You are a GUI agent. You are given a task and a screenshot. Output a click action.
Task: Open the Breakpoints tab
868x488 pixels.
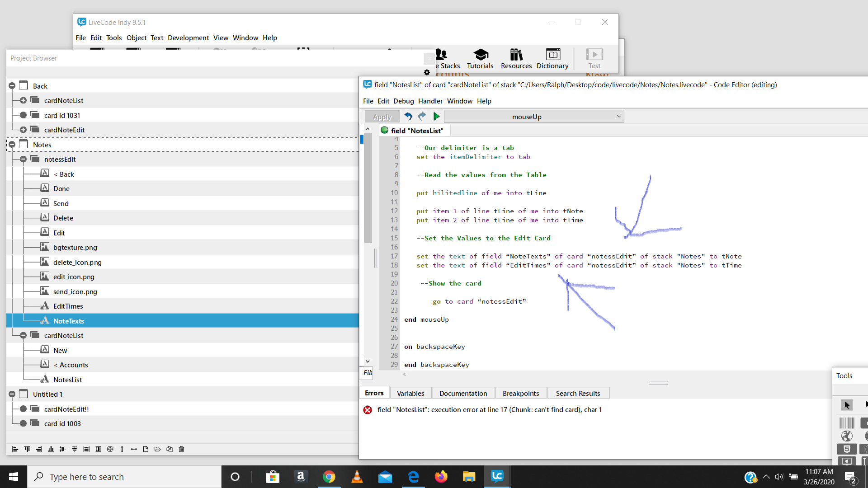point(520,393)
